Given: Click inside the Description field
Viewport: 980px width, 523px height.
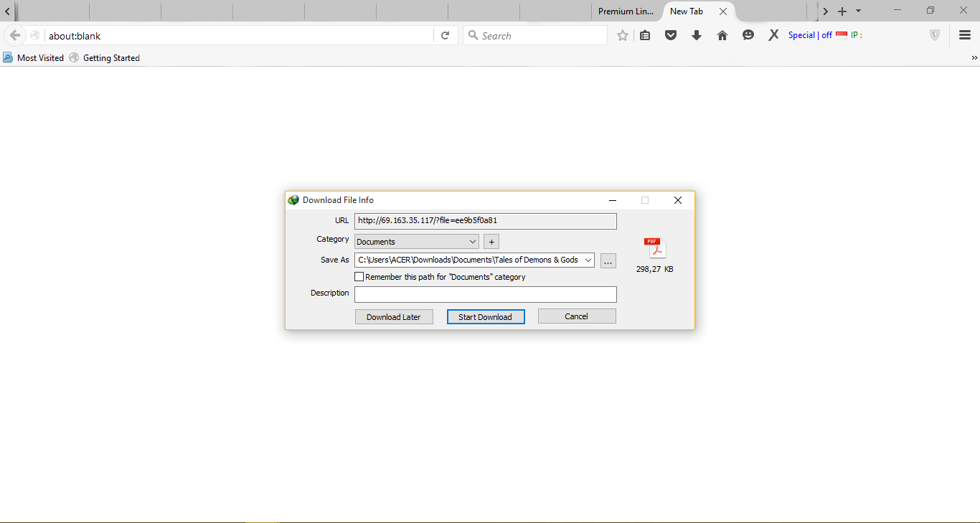Looking at the screenshot, I should pyautogui.click(x=485, y=294).
